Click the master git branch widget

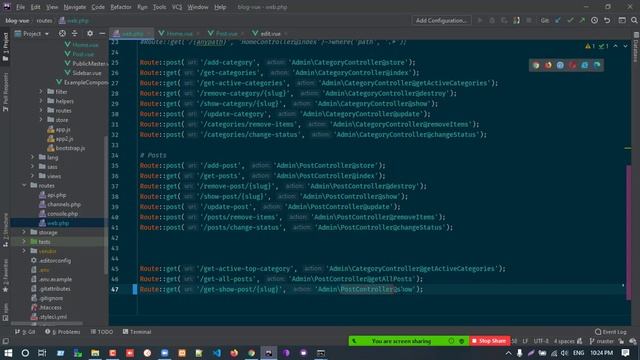[602, 341]
